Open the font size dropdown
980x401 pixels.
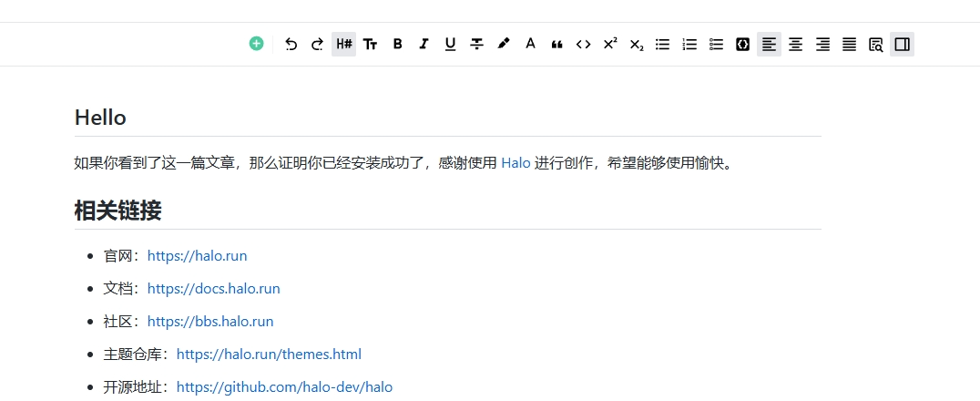click(x=370, y=44)
